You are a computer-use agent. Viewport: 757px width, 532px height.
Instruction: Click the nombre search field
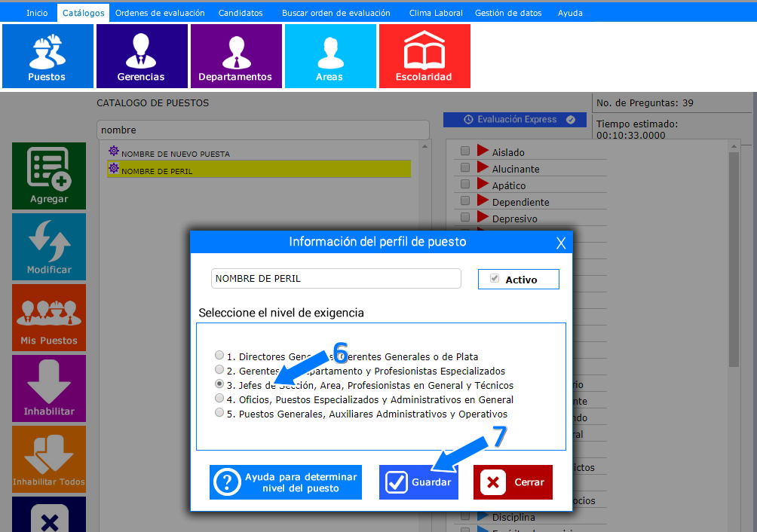click(263, 130)
